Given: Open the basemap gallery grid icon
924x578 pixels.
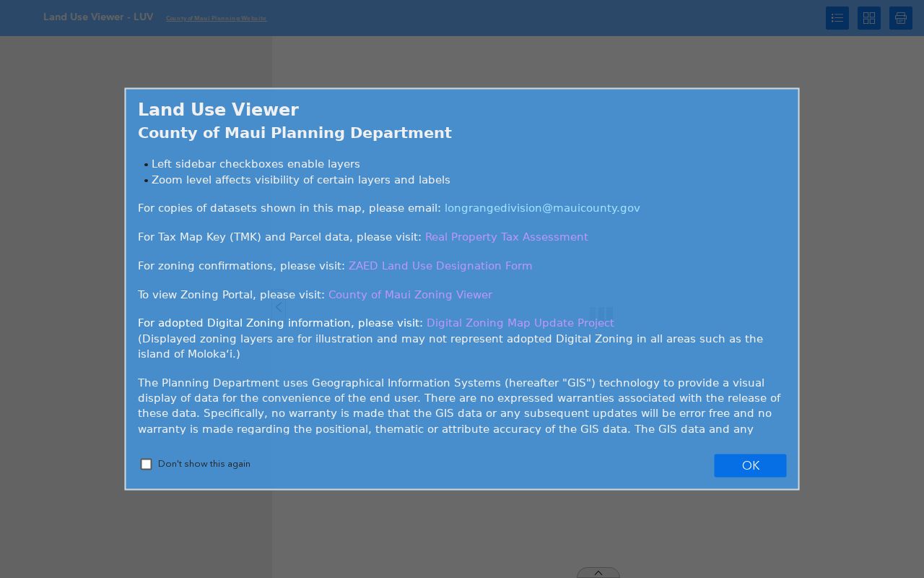Looking at the screenshot, I should (869, 18).
